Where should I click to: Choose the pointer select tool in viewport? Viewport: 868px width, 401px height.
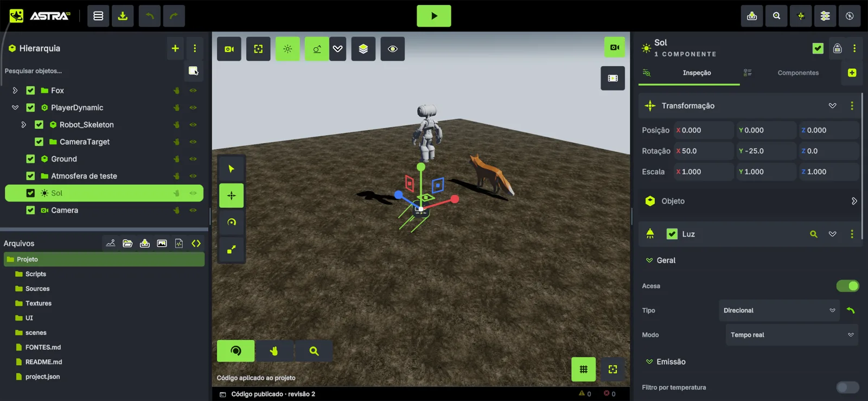click(x=231, y=169)
